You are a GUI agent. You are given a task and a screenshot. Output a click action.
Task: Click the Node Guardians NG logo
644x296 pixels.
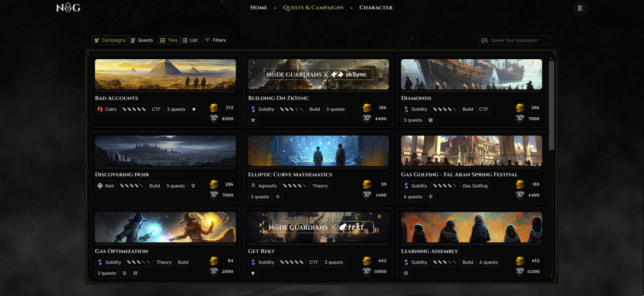pyautogui.click(x=68, y=8)
